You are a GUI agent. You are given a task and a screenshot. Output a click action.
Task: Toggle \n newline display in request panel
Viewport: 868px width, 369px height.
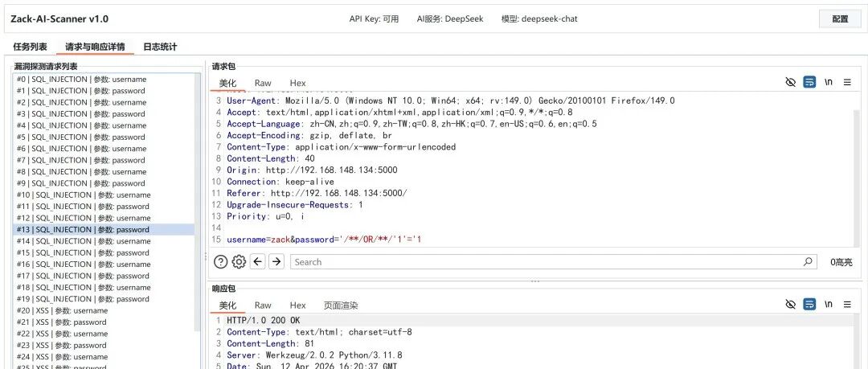click(828, 82)
